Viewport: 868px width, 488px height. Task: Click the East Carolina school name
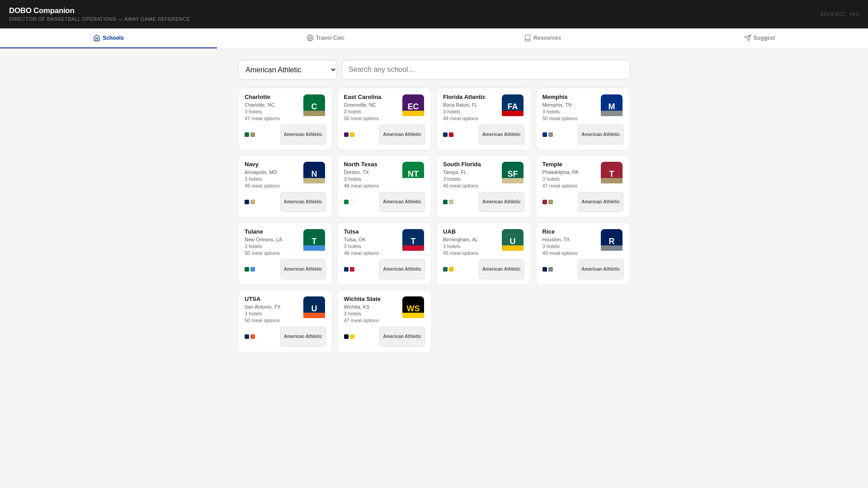point(363,97)
